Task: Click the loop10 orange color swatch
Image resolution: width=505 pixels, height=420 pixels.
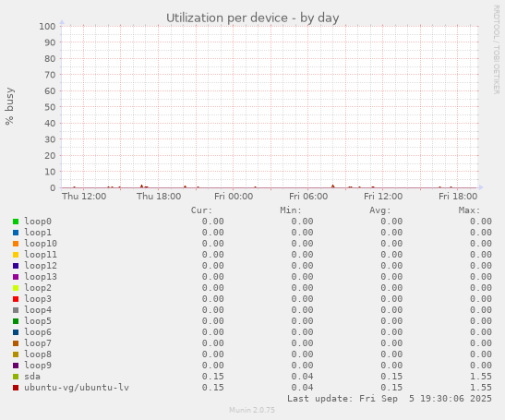Action: 16,244
